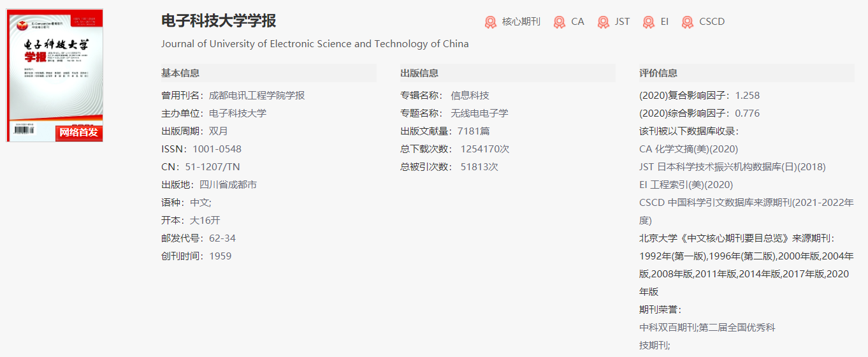Screen dimensions: 868x357
Task: Click 该刊被以下数据库收录 label
Action: 689,131
